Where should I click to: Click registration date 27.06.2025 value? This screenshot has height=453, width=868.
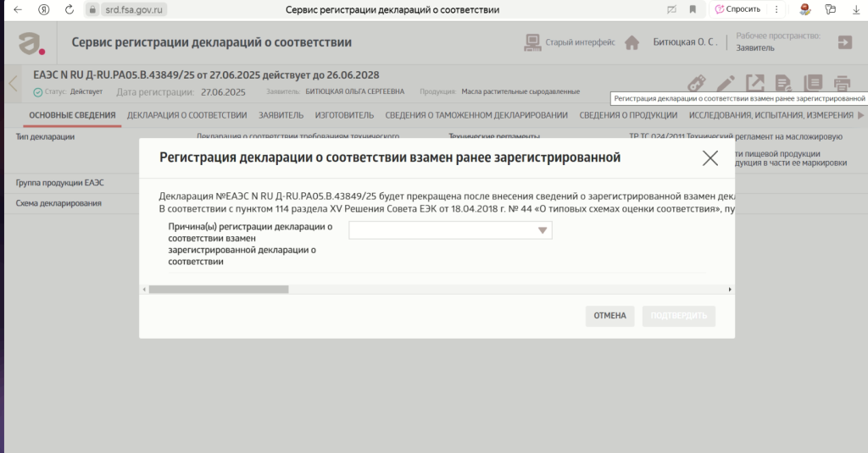[x=223, y=92]
